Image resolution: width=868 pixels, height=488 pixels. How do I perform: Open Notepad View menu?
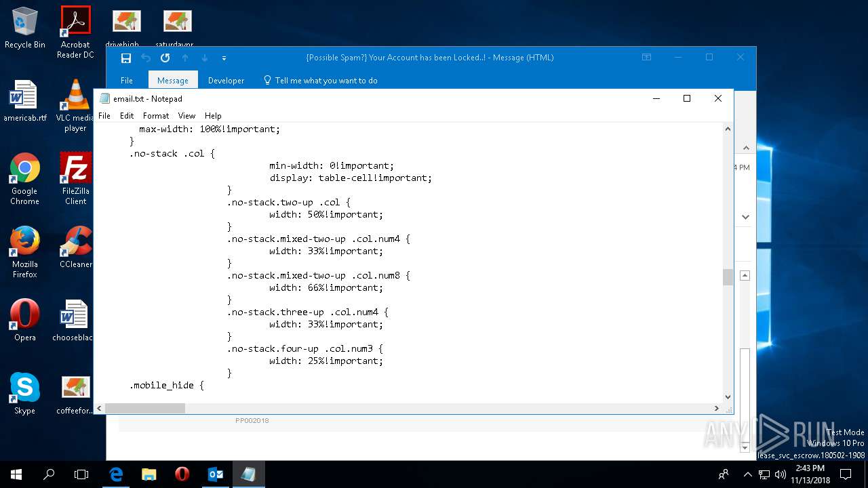coord(186,116)
